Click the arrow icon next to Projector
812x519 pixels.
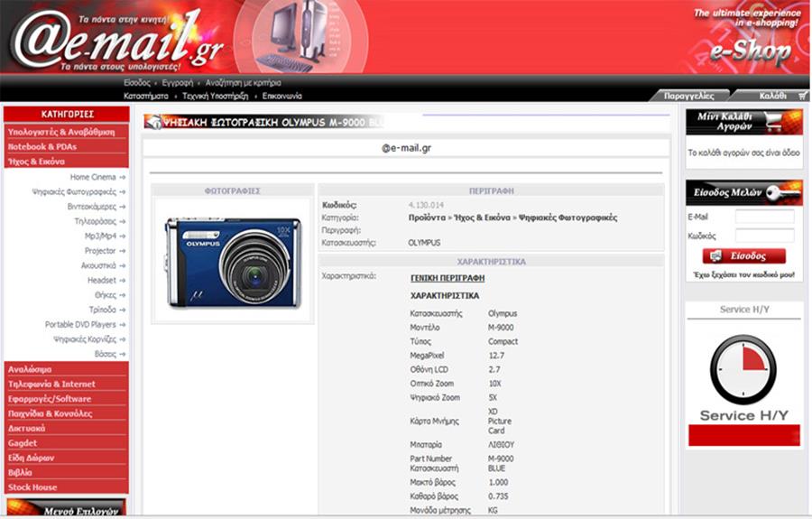click(x=122, y=251)
